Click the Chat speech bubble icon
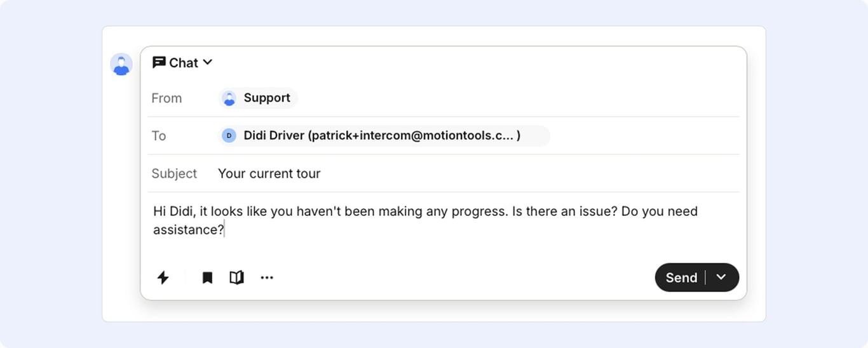This screenshot has height=348, width=868. [x=159, y=62]
